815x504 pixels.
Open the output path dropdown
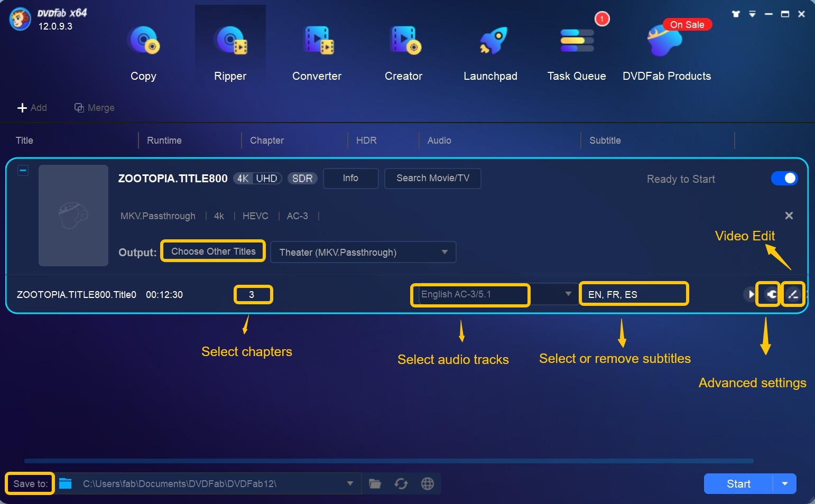click(x=350, y=483)
